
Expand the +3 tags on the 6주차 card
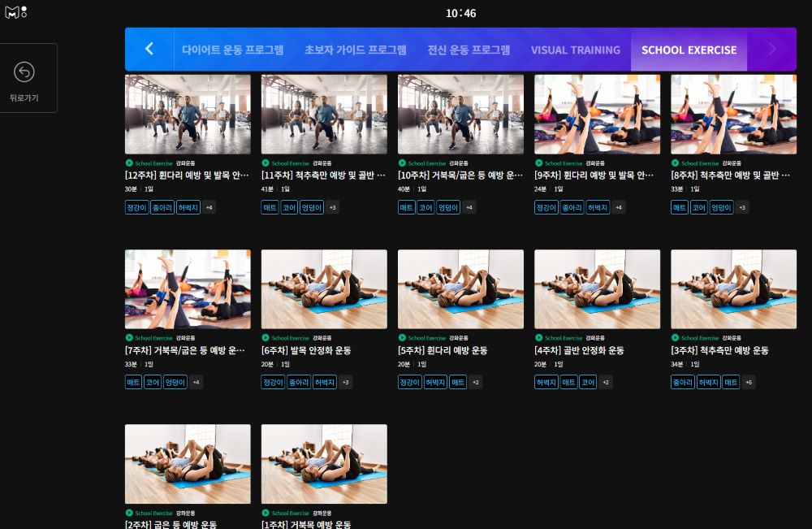(x=345, y=383)
